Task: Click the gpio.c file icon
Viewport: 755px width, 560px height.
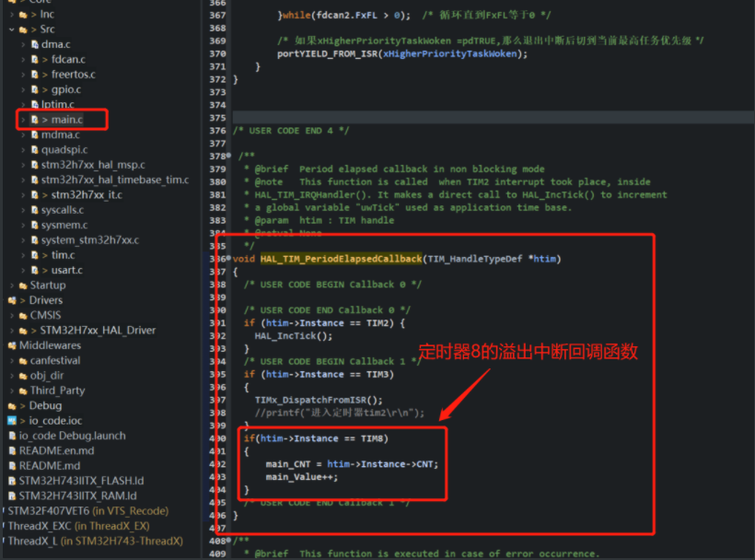Action: click(35, 89)
